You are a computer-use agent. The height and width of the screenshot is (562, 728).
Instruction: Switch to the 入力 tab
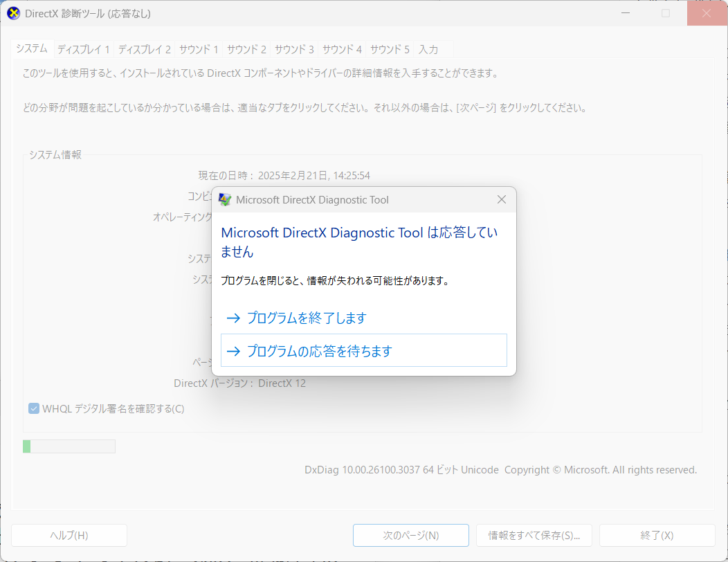(x=428, y=49)
